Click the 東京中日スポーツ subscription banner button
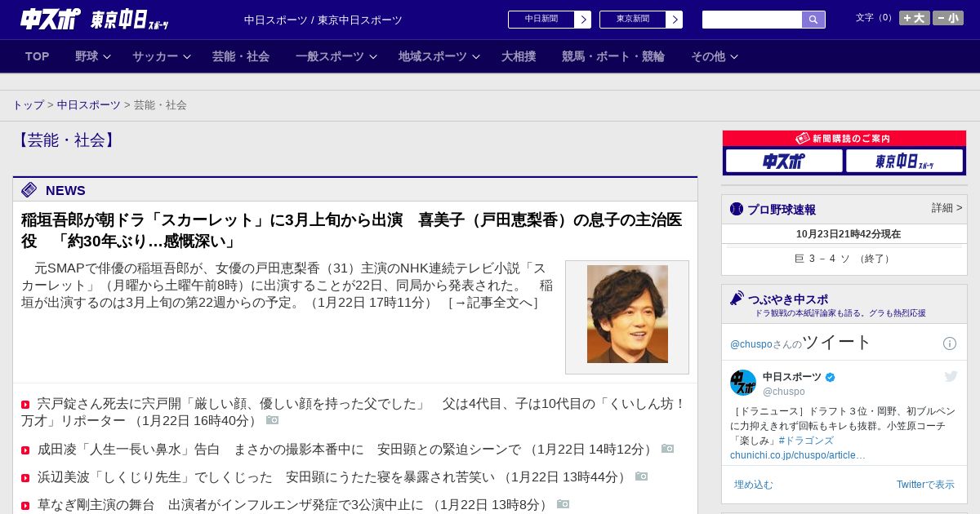The height and width of the screenshot is (514, 980). click(904, 161)
